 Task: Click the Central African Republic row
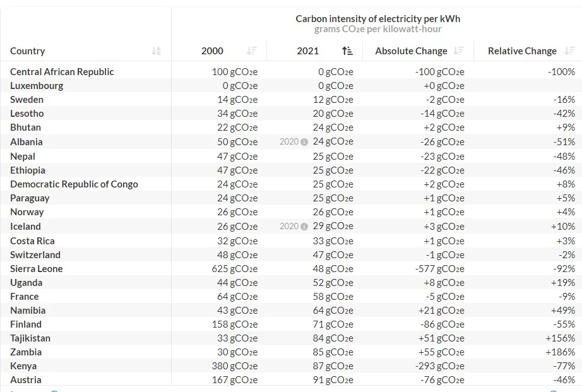coord(291,71)
